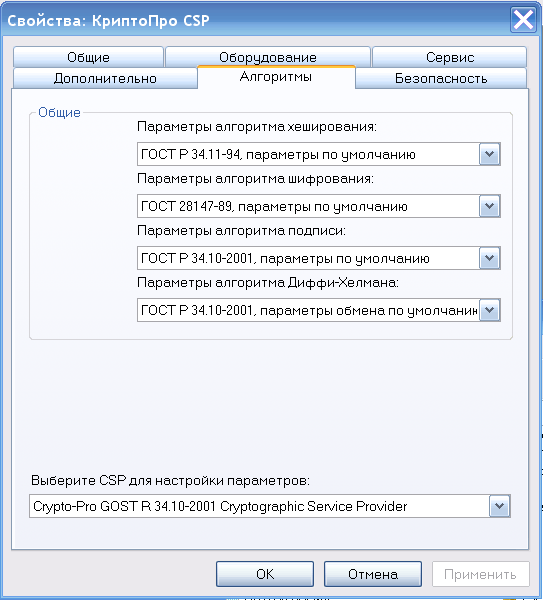Expand encryption algorithm dropdown arrow
Viewport: 543px width, 600px height.
pos(489,206)
